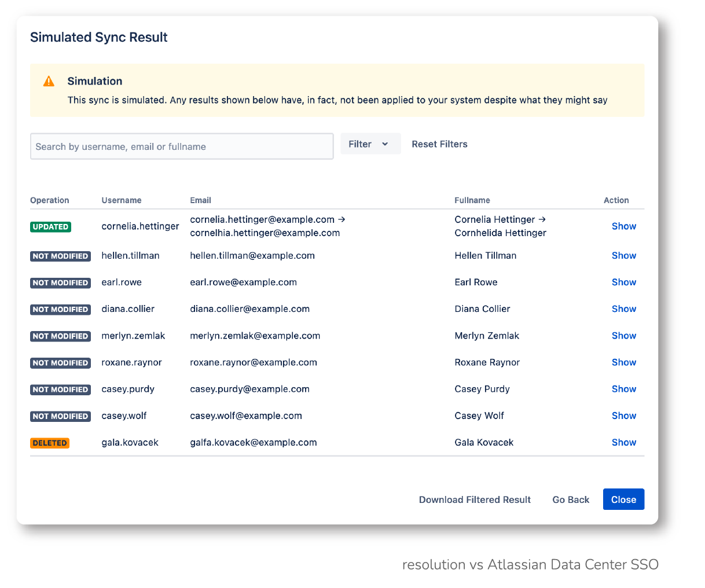Close the Simulated Sync Result dialog
This screenshot has height=588, width=705.
click(623, 499)
